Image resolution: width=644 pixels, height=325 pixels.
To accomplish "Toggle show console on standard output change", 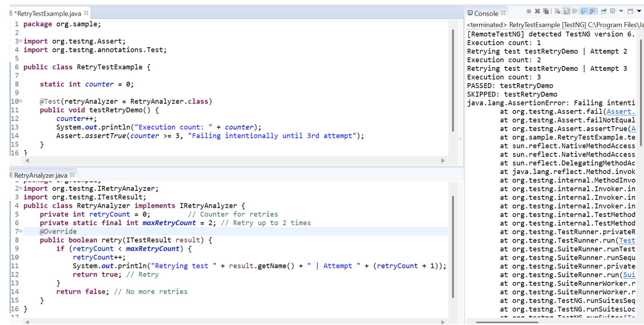I will (x=584, y=11).
